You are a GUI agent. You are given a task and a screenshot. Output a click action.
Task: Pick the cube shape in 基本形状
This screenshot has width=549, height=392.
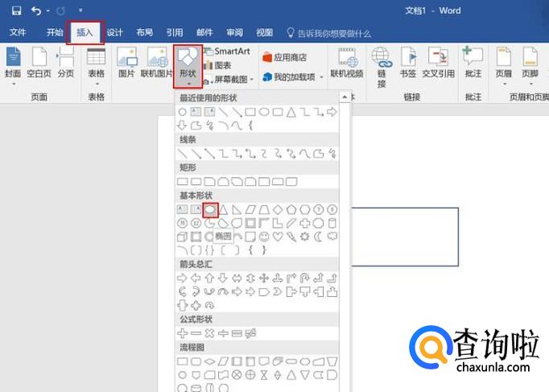tap(182, 237)
